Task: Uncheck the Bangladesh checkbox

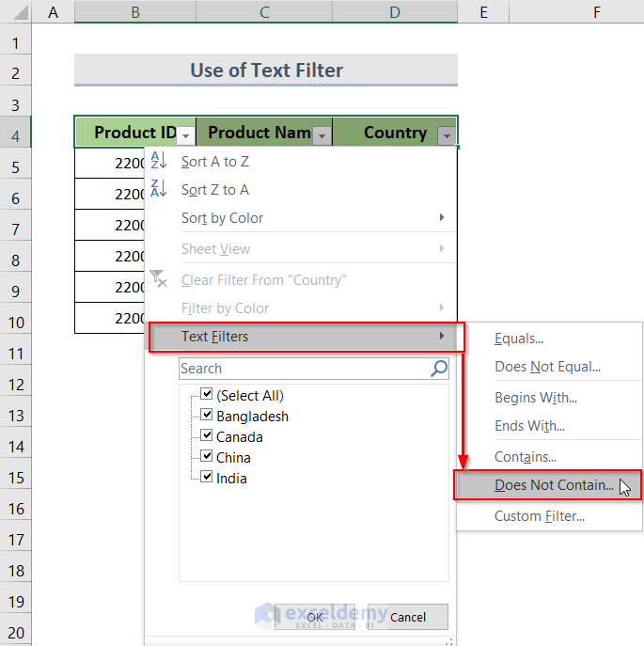Action: click(x=207, y=416)
